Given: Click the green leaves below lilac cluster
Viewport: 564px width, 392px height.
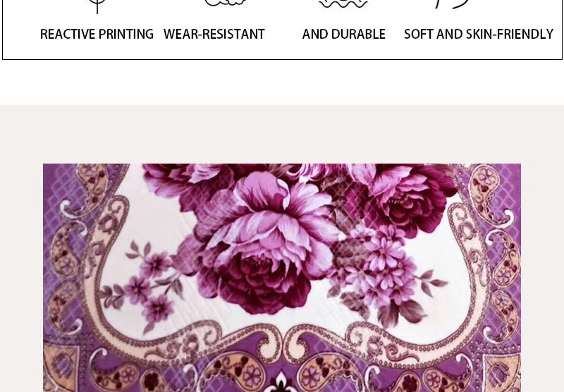Looking at the screenshot, I should (x=399, y=311).
